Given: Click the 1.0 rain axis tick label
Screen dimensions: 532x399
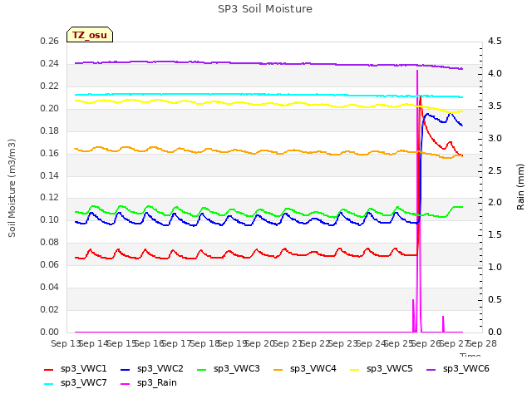Looking at the screenshot, I should (x=495, y=268).
